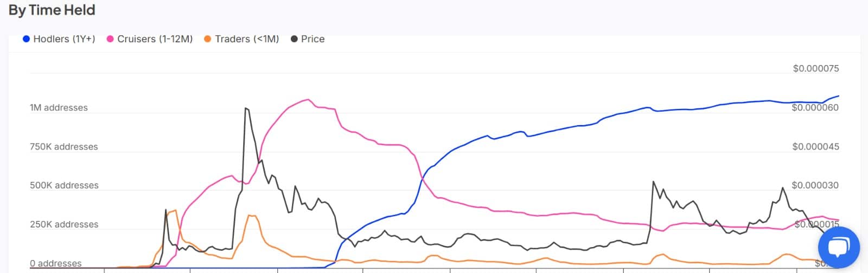868x273 pixels.
Task: Click the orange Traders legend dot
Action: click(207, 39)
